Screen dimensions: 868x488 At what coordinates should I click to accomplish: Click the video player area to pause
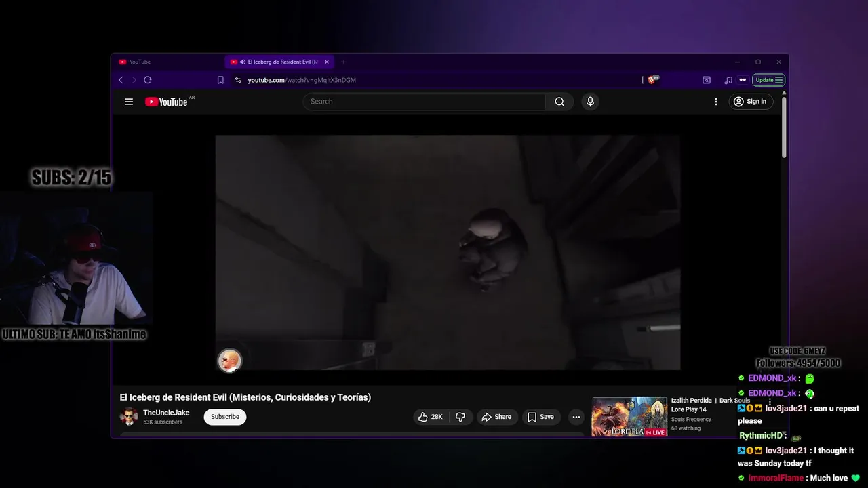click(448, 252)
